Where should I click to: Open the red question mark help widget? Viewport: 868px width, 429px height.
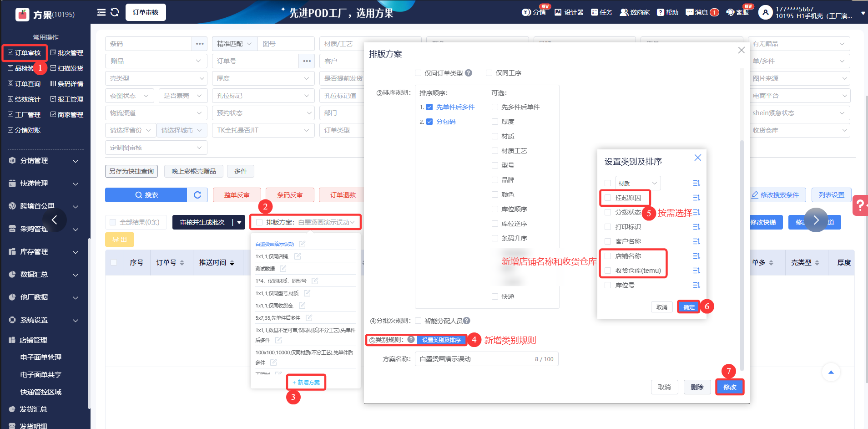coord(860,205)
